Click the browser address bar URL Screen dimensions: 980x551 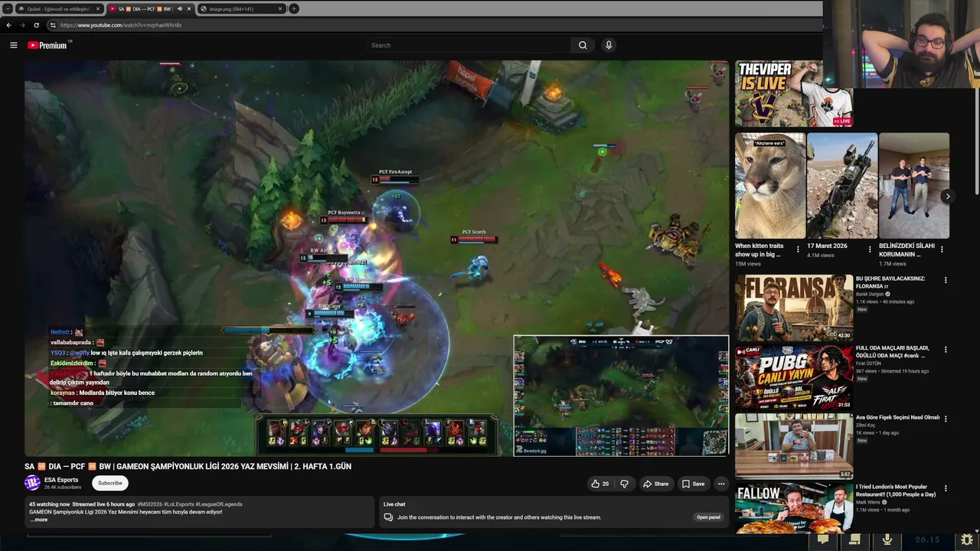point(121,25)
